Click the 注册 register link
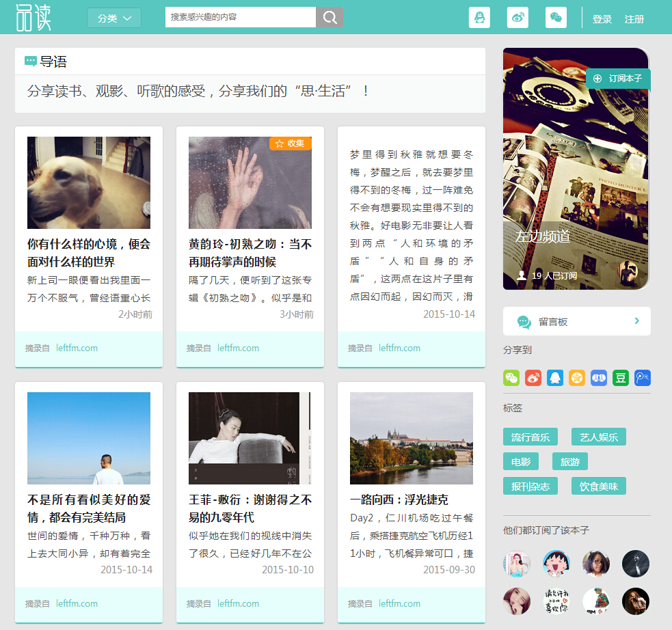672x630 pixels. coord(634,19)
